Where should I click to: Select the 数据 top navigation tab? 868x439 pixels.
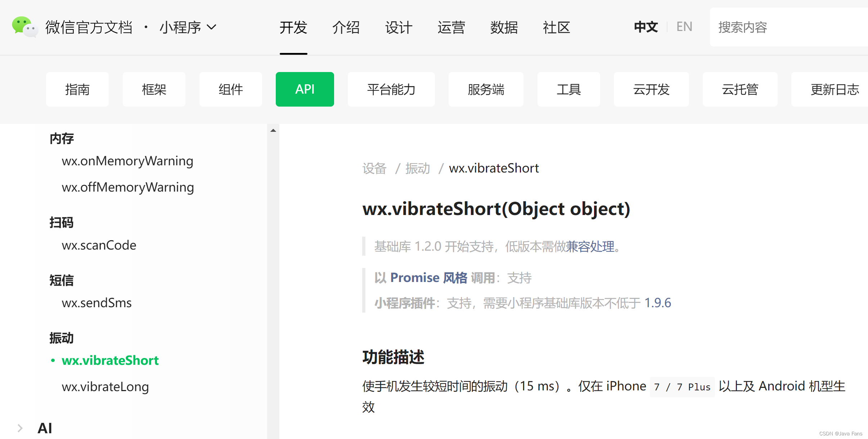tap(504, 27)
